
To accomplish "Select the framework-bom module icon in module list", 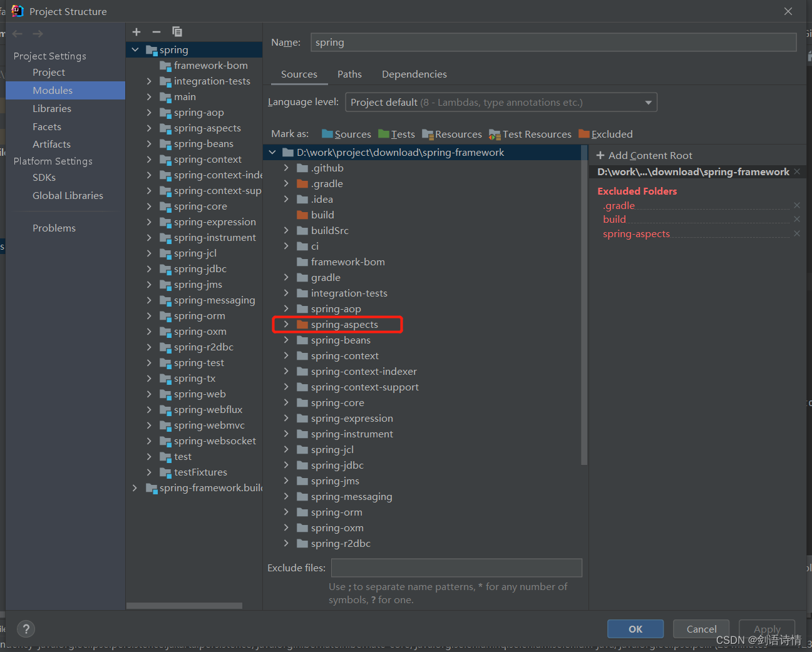I will [x=165, y=66].
